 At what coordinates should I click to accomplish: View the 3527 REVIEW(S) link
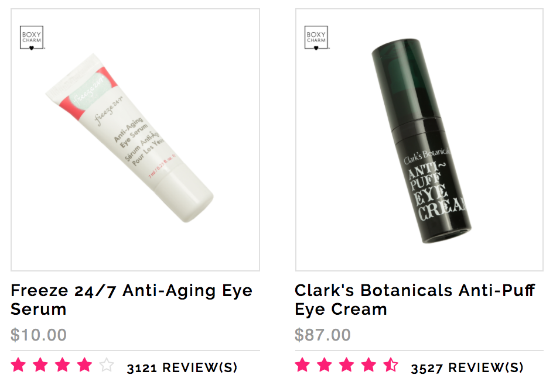coord(467,367)
